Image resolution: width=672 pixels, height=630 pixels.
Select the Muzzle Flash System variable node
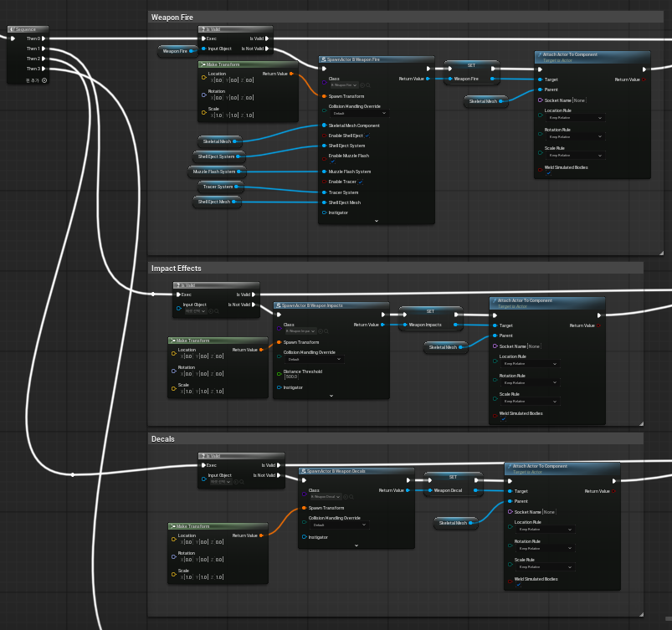pos(217,172)
